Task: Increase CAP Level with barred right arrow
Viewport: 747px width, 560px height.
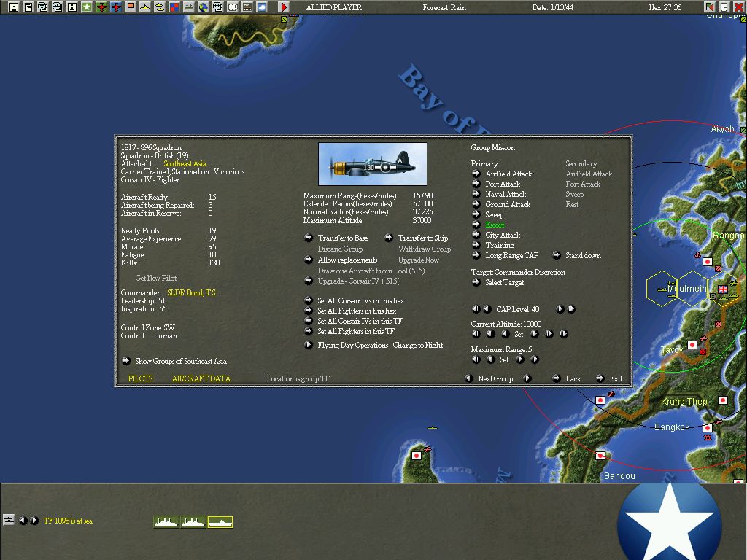Action: (570, 309)
